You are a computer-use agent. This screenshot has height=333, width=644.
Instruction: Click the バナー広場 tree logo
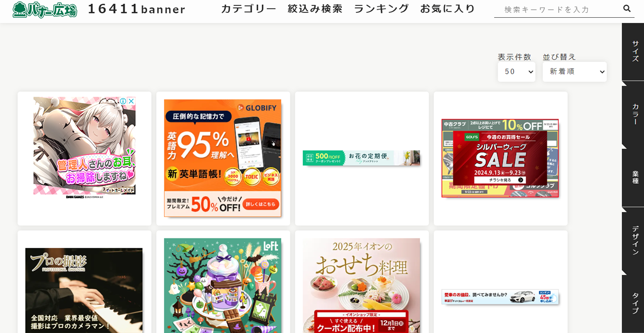(45, 10)
